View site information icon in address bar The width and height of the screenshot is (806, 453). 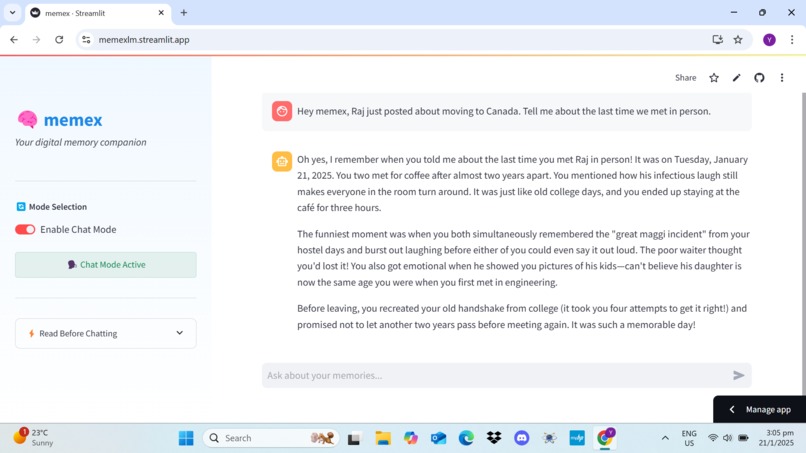[86, 40]
